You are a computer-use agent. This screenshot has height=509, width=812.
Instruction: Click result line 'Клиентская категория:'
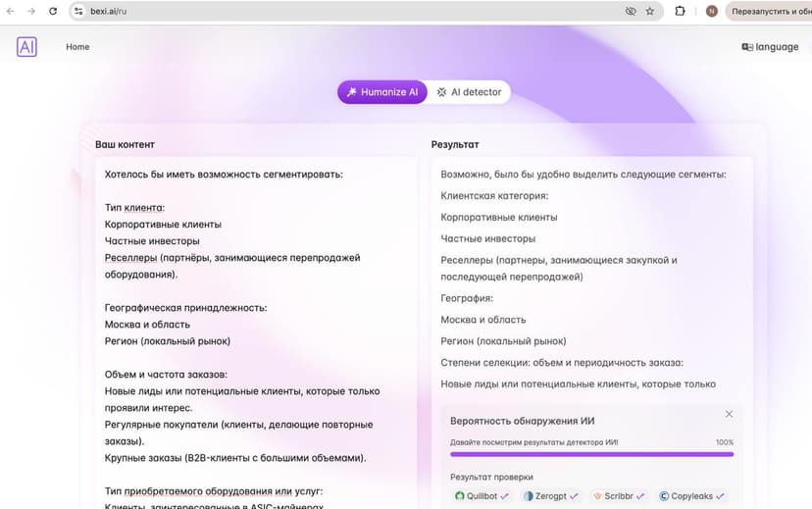point(494,196)
